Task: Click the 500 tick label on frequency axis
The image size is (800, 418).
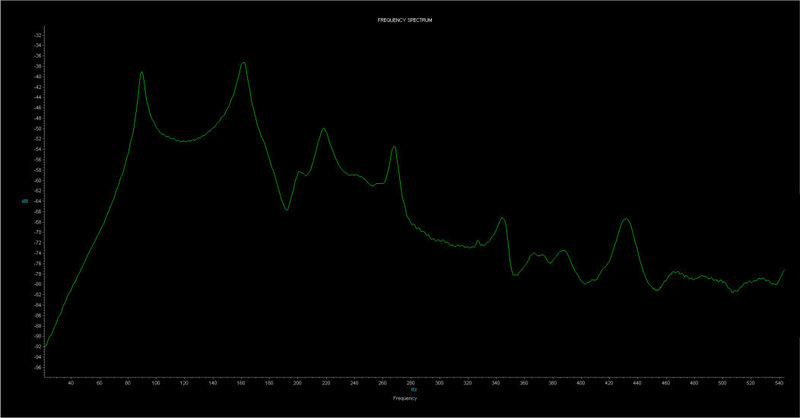Action: (722, 383)
